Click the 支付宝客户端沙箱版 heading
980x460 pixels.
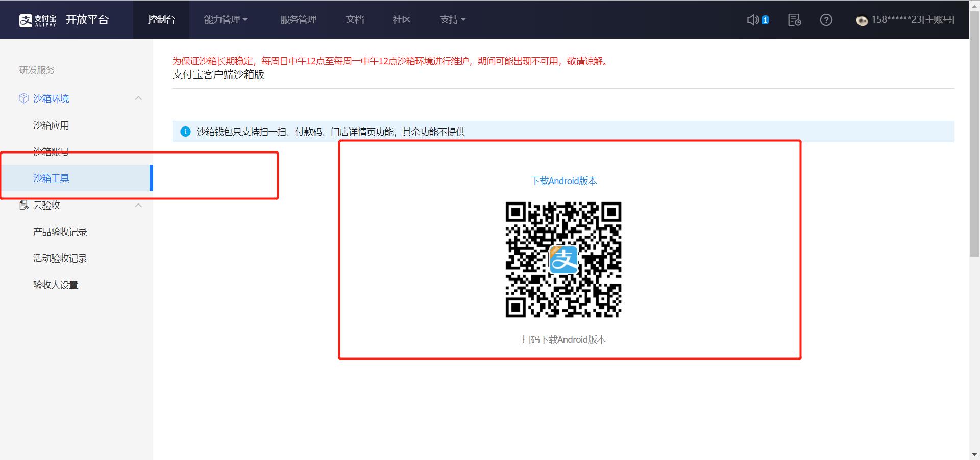coord(218,74)
